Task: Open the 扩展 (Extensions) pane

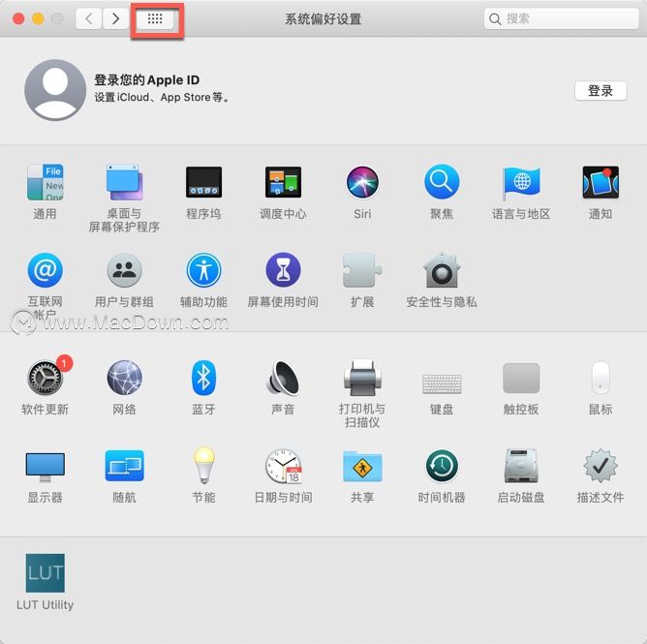Action: (x=362, y=270)
